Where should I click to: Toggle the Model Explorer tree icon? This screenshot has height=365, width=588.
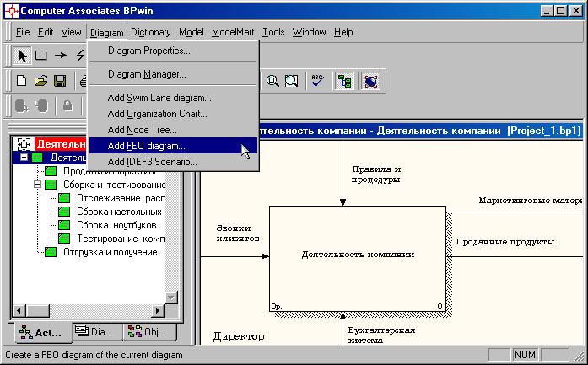(344, 81)
